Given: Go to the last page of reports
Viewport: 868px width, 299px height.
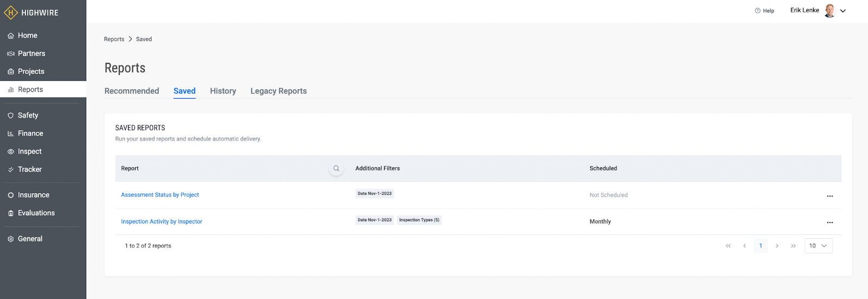Looking at the screenshot, I should (x=793, y=246).
